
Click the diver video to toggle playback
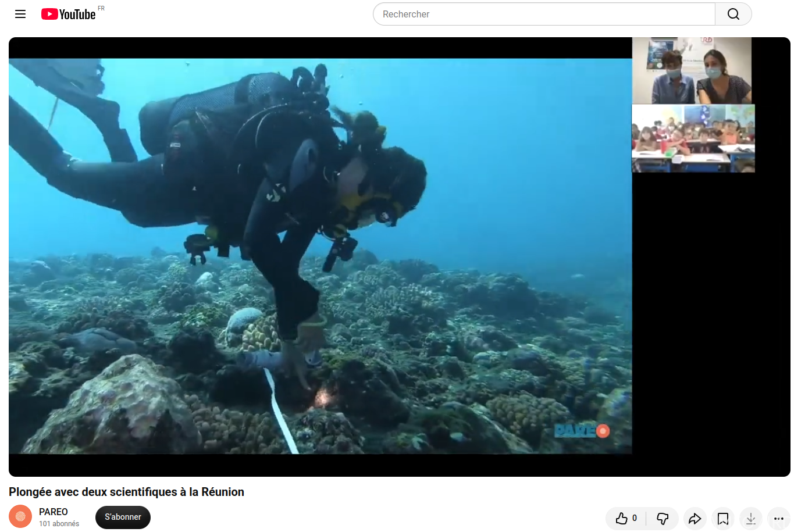coord(321,256)
